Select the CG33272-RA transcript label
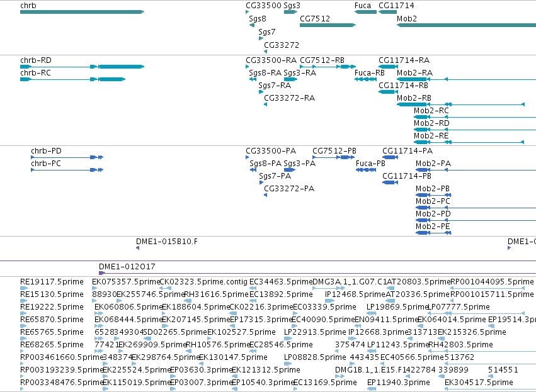 coord(289,98)
